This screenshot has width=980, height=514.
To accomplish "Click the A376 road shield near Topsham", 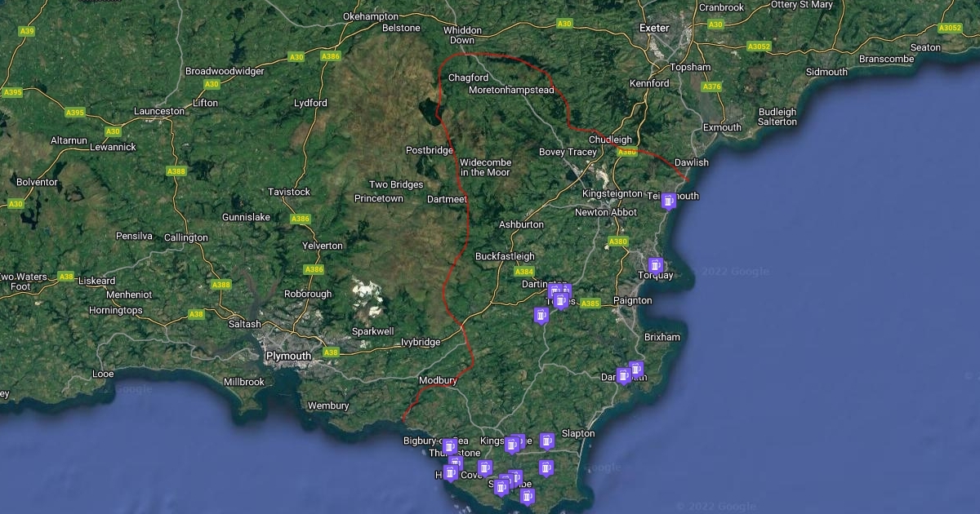I will click(712, 86).
